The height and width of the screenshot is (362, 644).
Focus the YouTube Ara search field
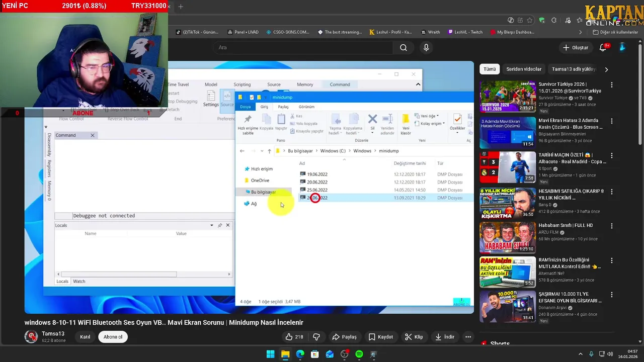tap(304, 48)
